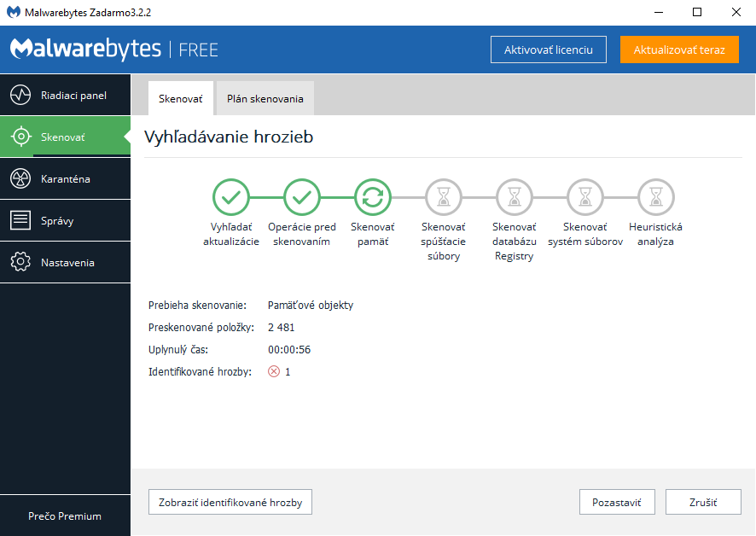
Task: Click the Heuristická analýza hourglass icon
Action: (x=655, y=197)
